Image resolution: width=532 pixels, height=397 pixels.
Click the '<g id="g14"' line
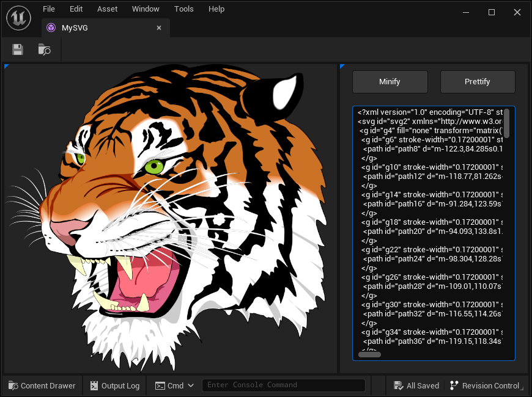[432, 195]
